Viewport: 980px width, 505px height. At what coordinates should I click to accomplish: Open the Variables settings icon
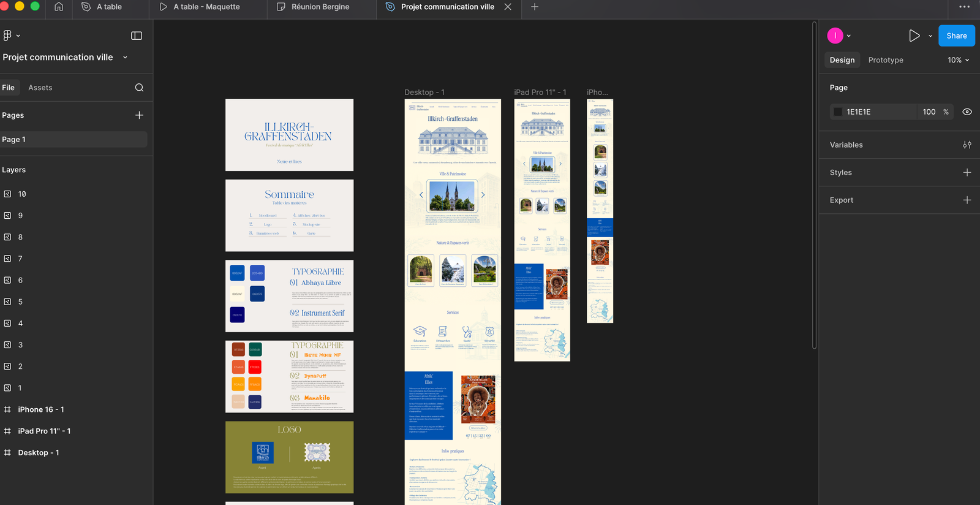(967, 145)
